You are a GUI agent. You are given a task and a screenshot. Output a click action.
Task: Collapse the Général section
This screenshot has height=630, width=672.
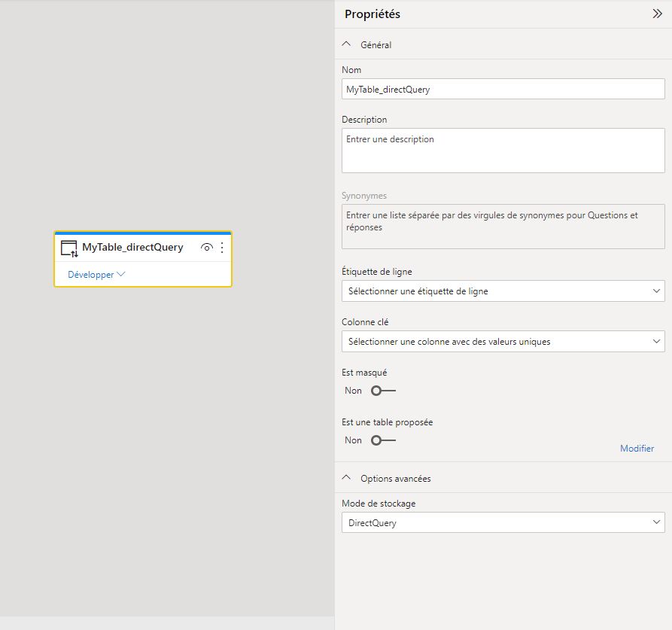346,44
